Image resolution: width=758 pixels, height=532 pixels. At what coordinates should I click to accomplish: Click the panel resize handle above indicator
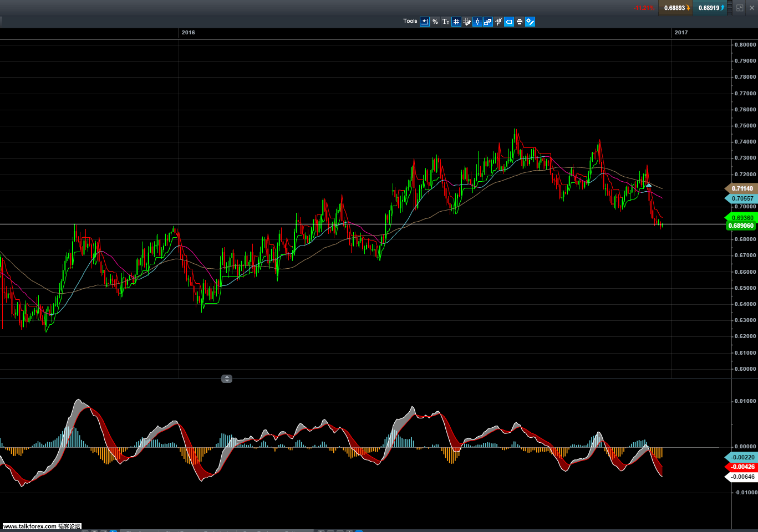coord(227,379)
